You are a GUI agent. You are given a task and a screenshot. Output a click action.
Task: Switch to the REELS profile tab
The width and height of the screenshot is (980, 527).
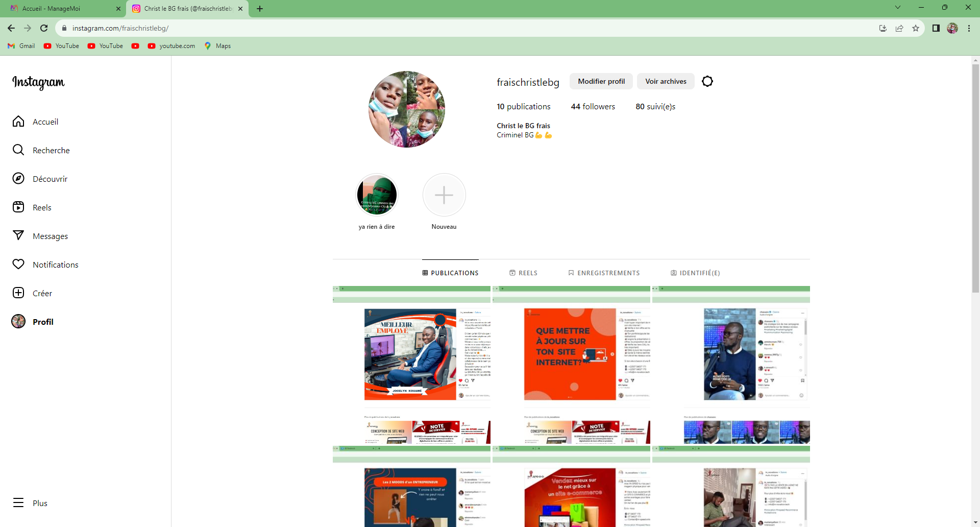[x=523, y=273]
